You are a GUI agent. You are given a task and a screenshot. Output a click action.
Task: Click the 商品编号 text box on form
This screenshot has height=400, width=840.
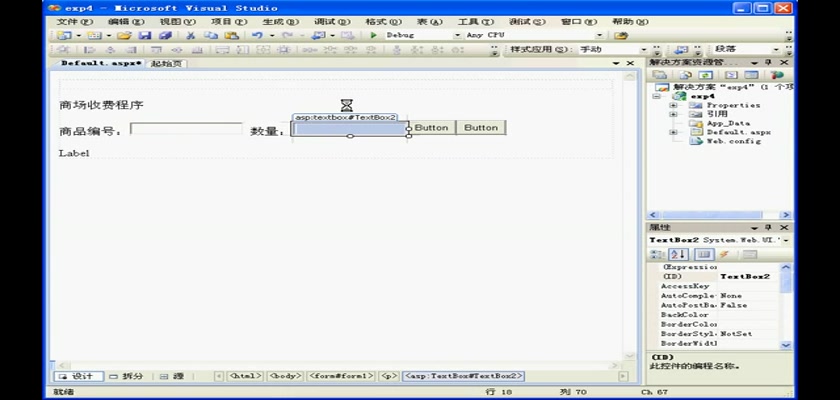pyautogui.click(x=186, y=129)
